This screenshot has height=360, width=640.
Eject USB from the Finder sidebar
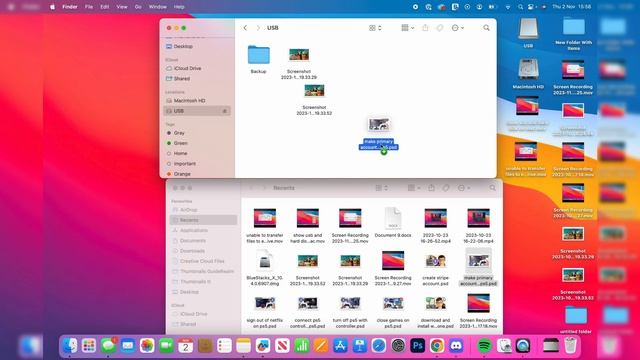(224, 111)
